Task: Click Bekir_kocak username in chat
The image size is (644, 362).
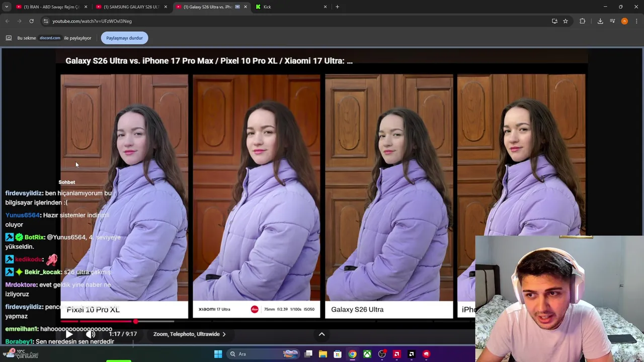Action: [43, 272]
